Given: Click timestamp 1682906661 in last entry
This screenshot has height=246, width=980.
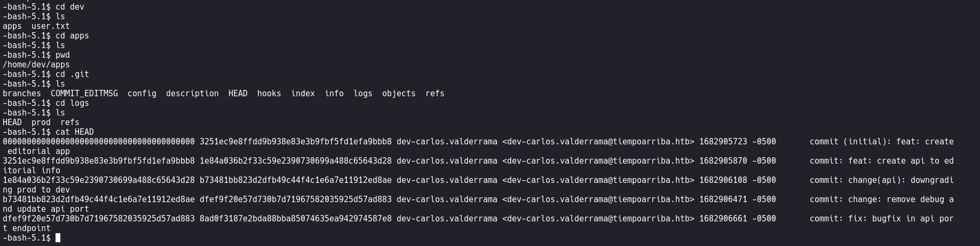Looking at the screenshot, I should coord(723,219).
